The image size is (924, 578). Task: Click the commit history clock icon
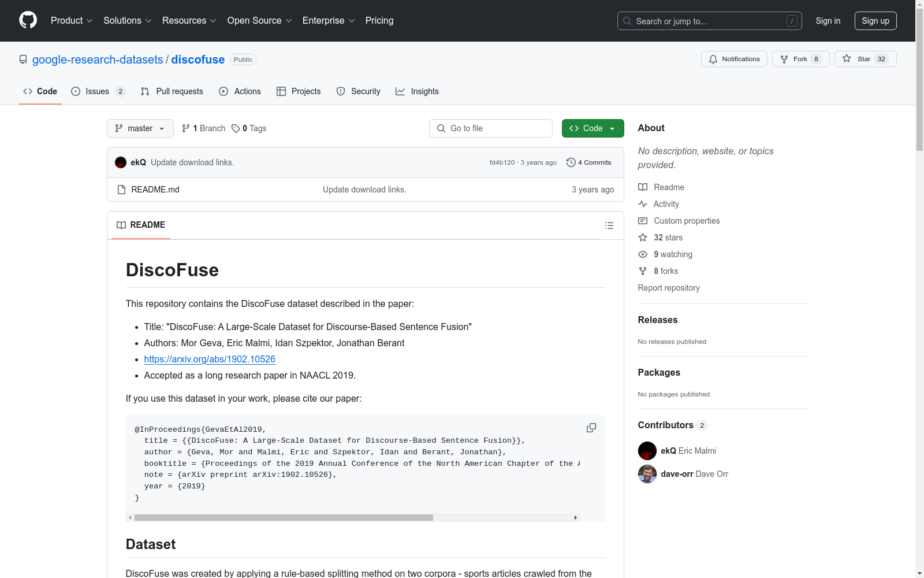click(x=571, y=162)
